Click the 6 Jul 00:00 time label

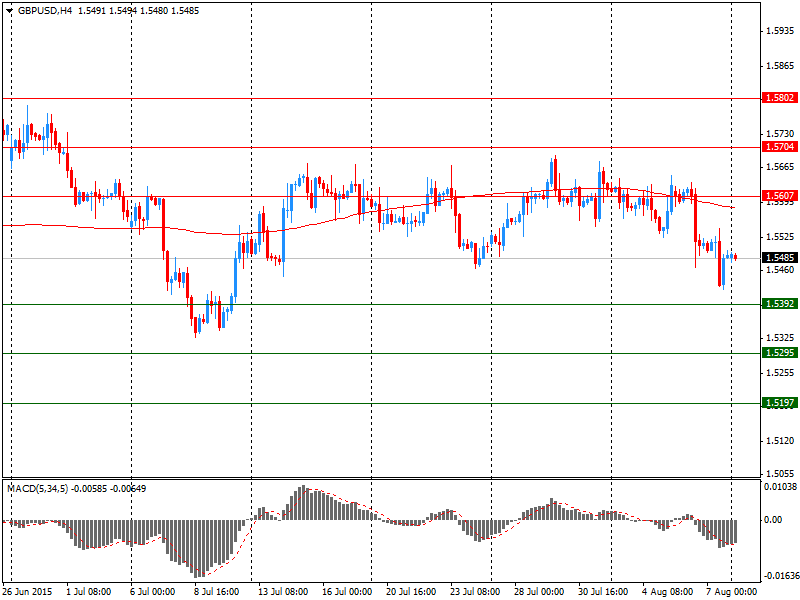click(153, 592)
